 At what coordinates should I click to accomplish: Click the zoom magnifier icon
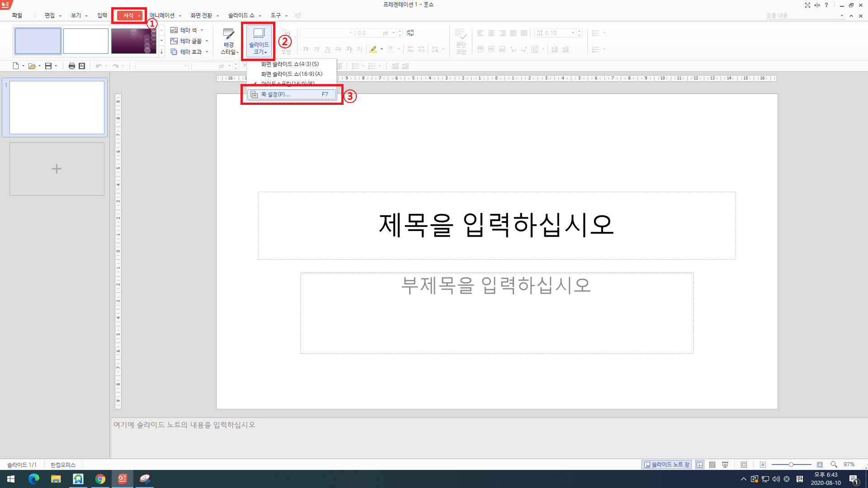click(834, 465)
